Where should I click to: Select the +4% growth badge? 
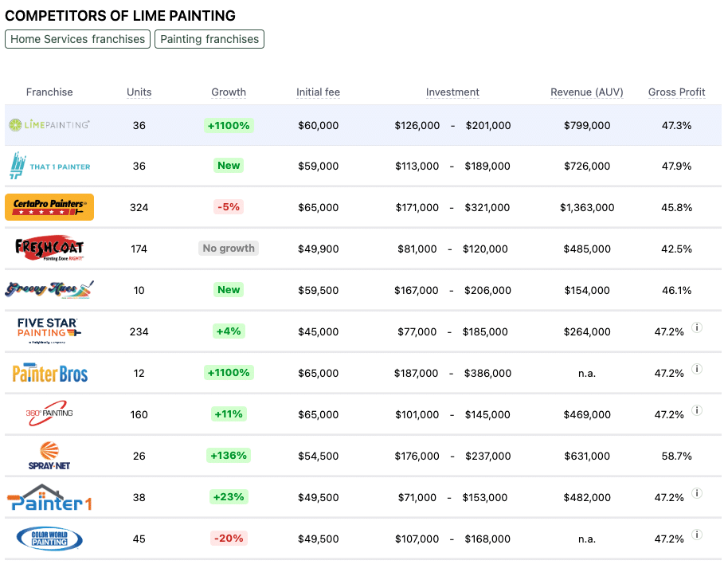229,331
